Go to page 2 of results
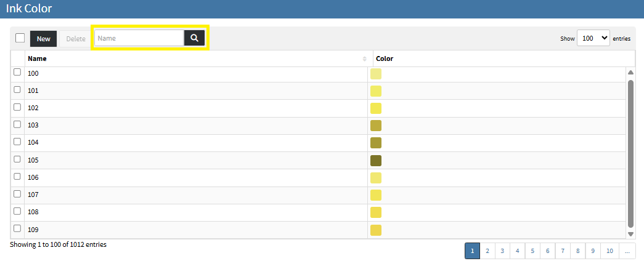The width and height of the screenshot is (644, 261). [487, 251]
